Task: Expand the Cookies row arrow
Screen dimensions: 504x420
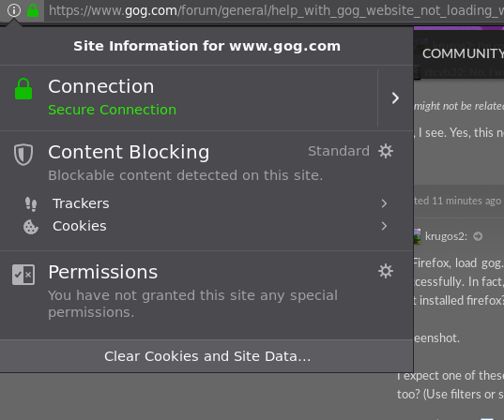Action: (x=384, y=226)
